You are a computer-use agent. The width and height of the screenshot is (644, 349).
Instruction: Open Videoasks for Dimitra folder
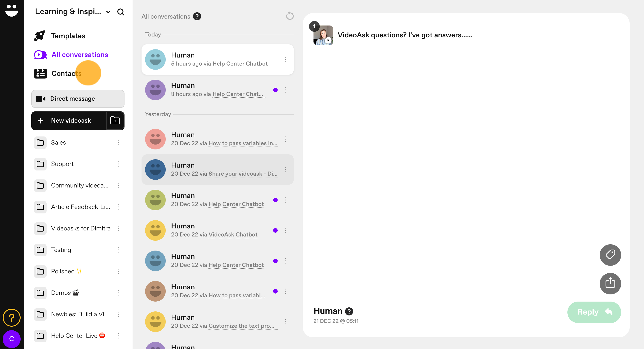click(81, 228)
